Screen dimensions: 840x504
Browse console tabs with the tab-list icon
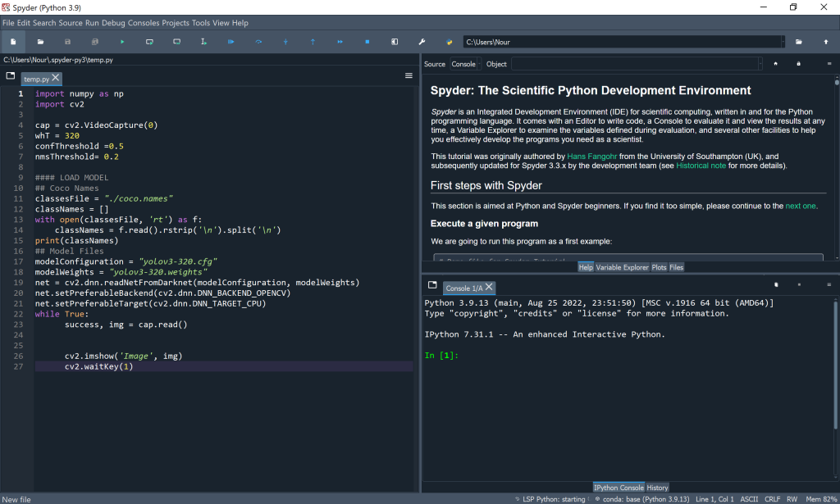tap(432, 285)
